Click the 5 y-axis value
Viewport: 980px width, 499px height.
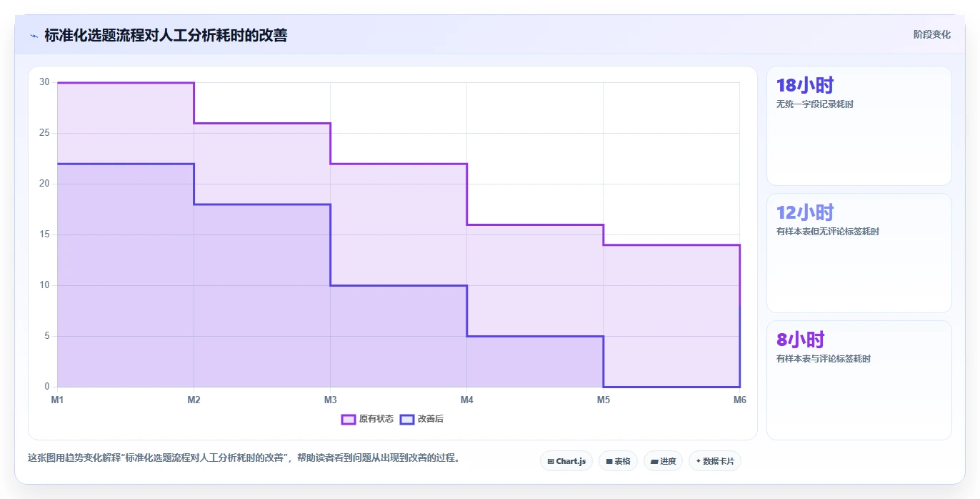[46, 336]
